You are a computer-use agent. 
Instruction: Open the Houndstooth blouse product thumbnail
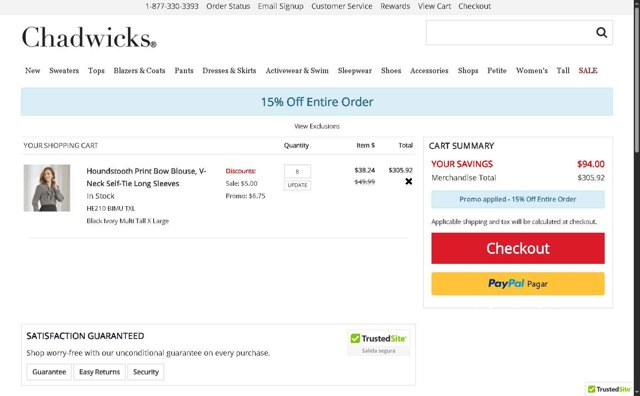47,188
